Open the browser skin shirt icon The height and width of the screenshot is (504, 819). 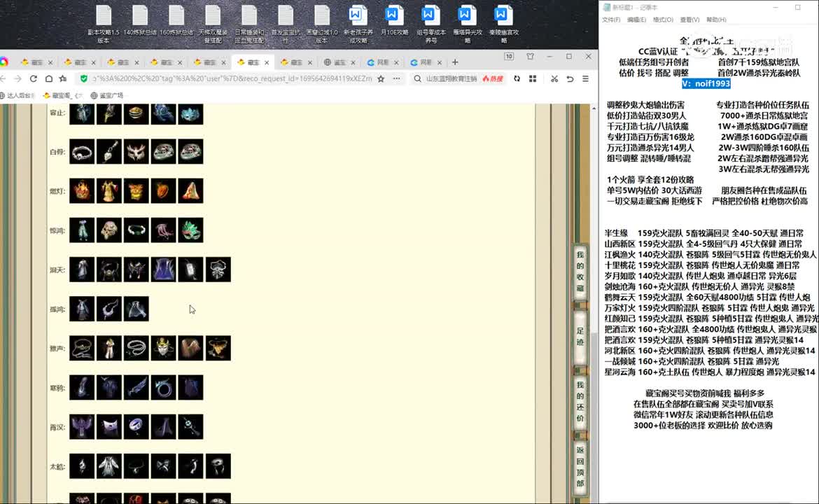(530, 57)
